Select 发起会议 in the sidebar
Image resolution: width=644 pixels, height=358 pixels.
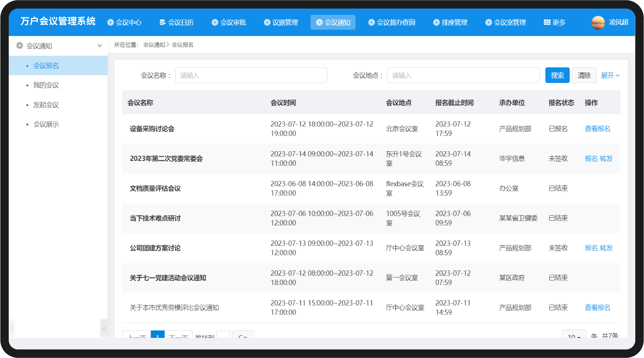(x=46, y=105)
